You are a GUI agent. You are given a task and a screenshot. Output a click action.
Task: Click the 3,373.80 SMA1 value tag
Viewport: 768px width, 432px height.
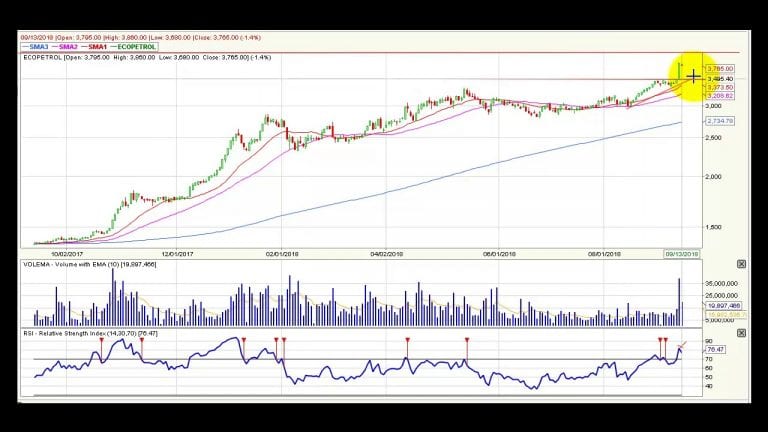720,87
